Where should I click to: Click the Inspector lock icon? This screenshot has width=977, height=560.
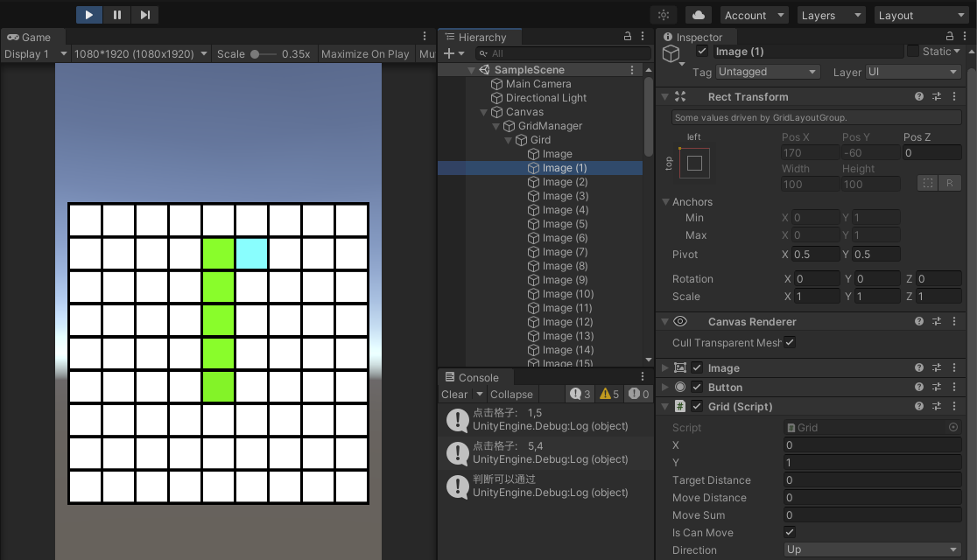949,36
